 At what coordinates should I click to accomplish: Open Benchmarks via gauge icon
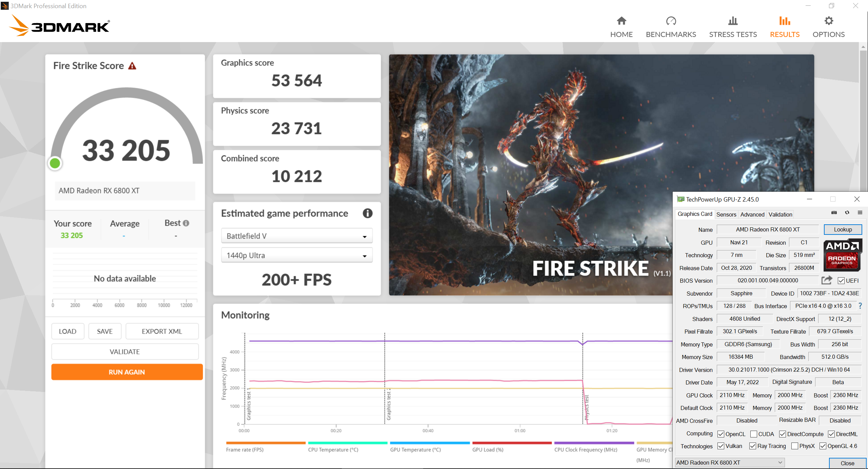click(671, 21)
